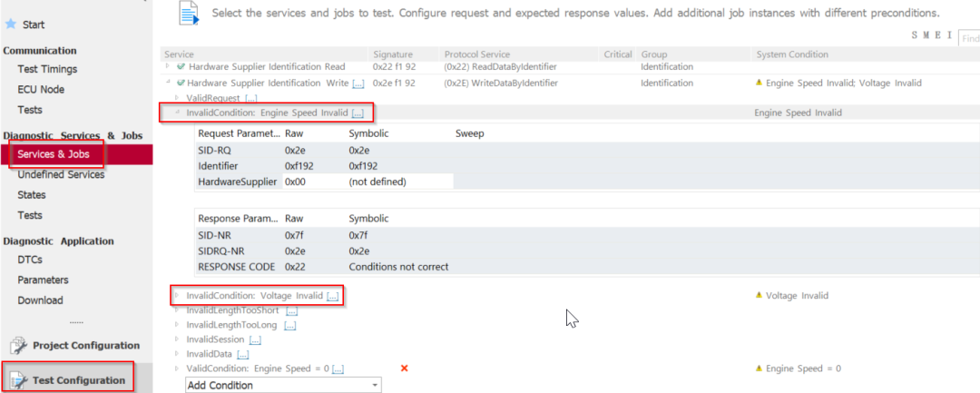Expand ValidCondition Engine Speed = 0 node
Viewport: 980px width, 393px height.
177,368
